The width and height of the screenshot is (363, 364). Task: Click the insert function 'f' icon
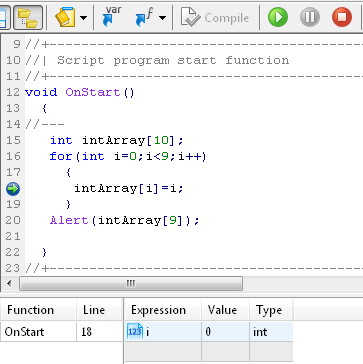point(145,17)
